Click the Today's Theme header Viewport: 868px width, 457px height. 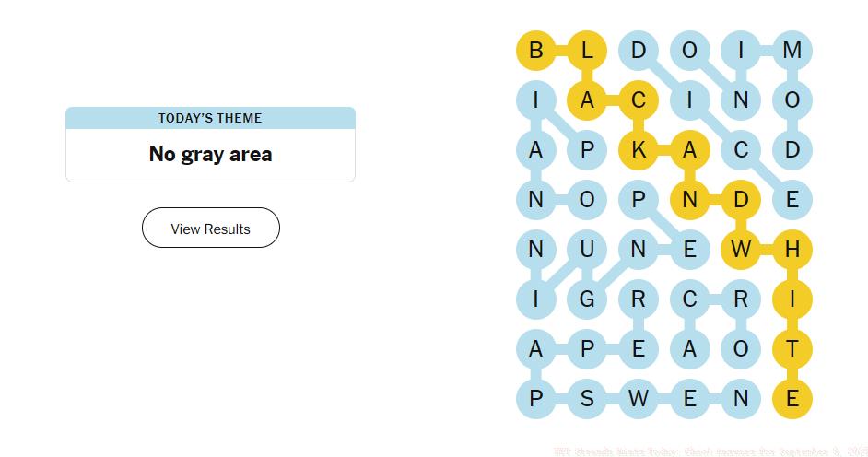click(210, 118)
